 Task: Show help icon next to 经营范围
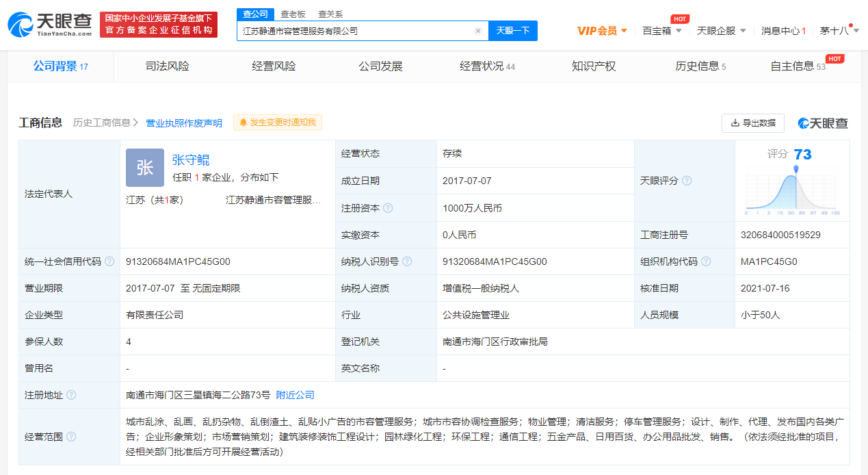coord(71,437)
